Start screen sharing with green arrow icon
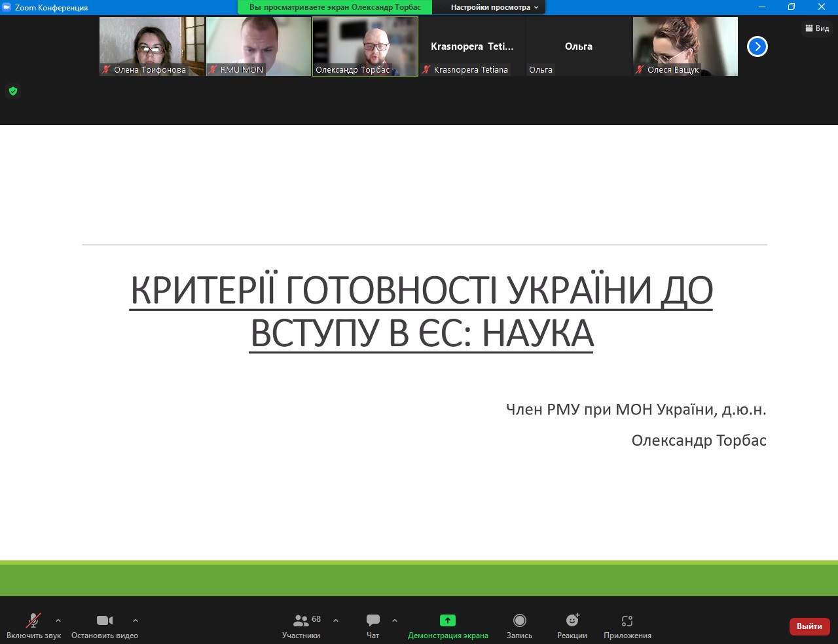 (x=448, y=620)
